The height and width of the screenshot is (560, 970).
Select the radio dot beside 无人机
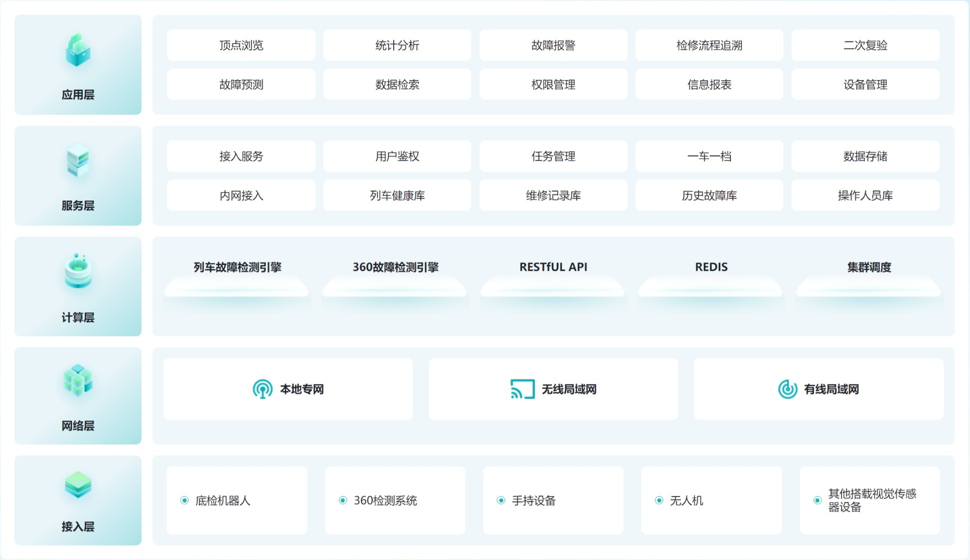click(659, 500)
